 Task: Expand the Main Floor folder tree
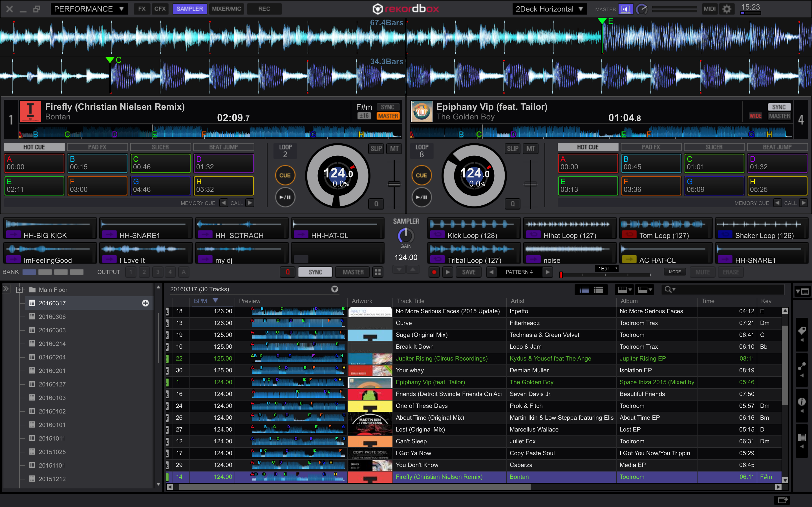[x=19, y=290]
